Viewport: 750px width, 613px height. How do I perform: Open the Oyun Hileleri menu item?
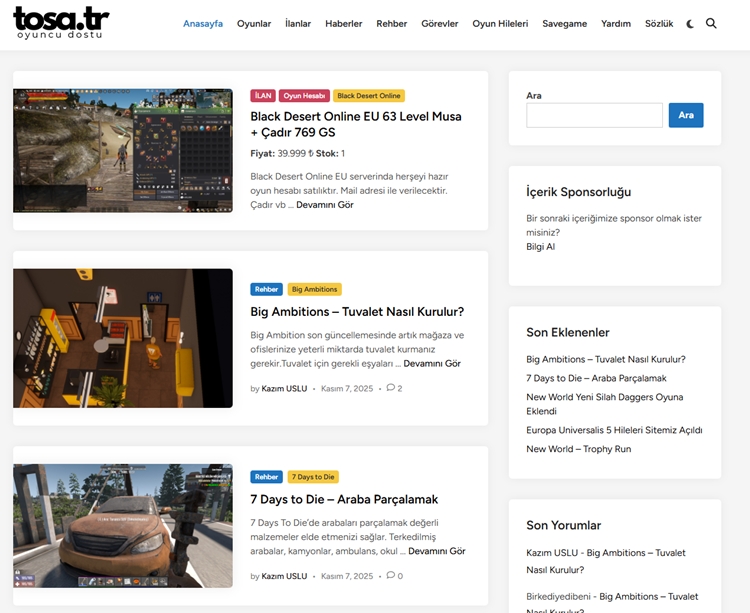click(x=500, y=24)
